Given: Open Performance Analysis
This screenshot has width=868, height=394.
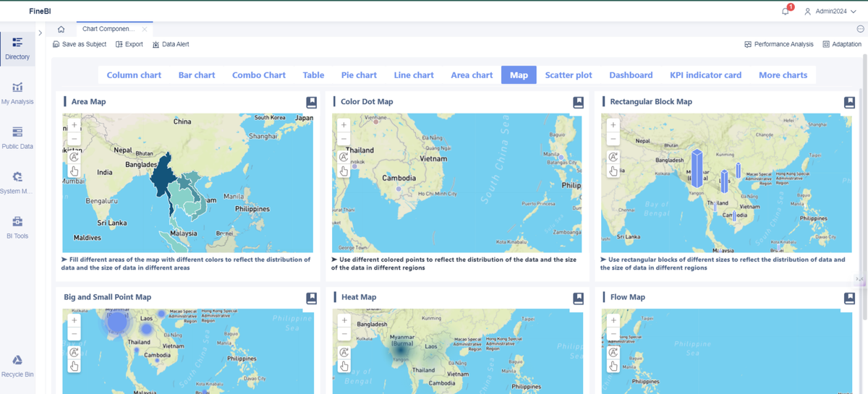Looking at the screenshot, I should tap(779, 44).
